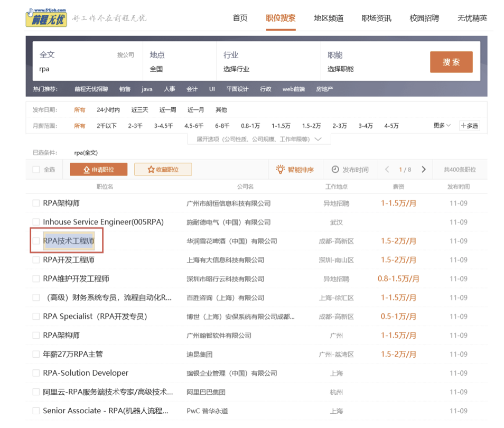Check the Inhouse Service Engineer row
The height and width of the screenshot is (428, 504).
36,222
